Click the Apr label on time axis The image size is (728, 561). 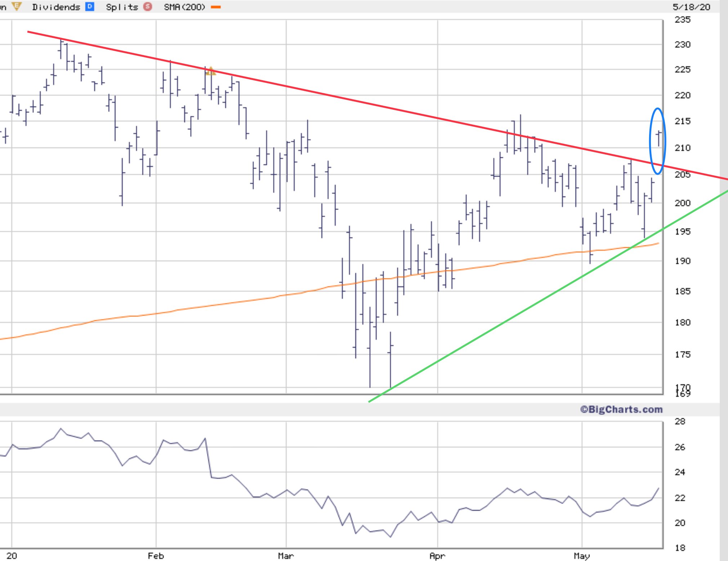437,556
